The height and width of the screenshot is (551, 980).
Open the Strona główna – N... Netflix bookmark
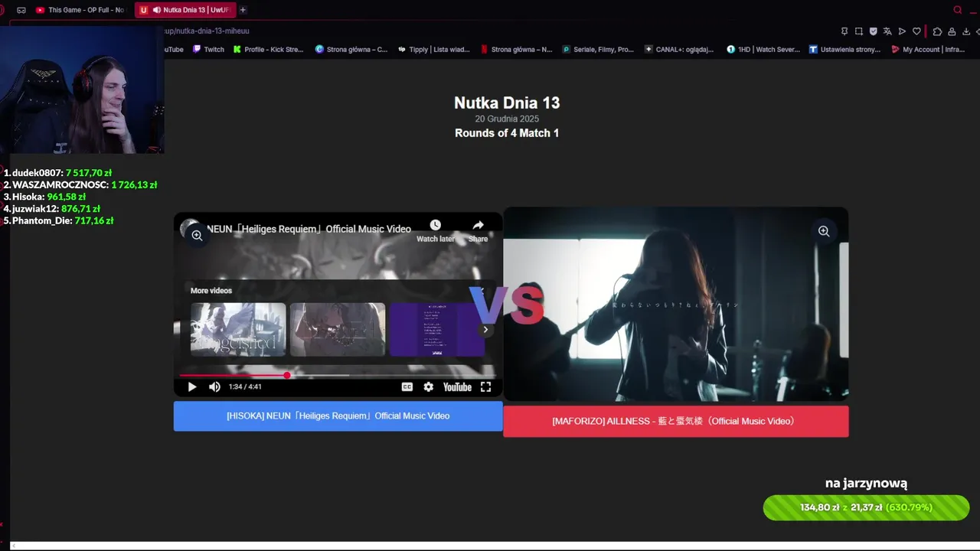click(516, 50)
